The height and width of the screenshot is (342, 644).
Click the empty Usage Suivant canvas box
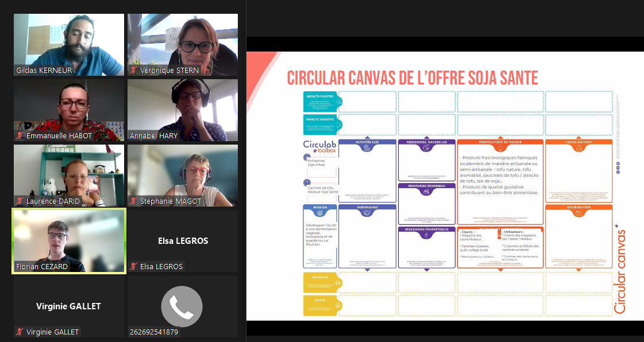click(579, 170)
